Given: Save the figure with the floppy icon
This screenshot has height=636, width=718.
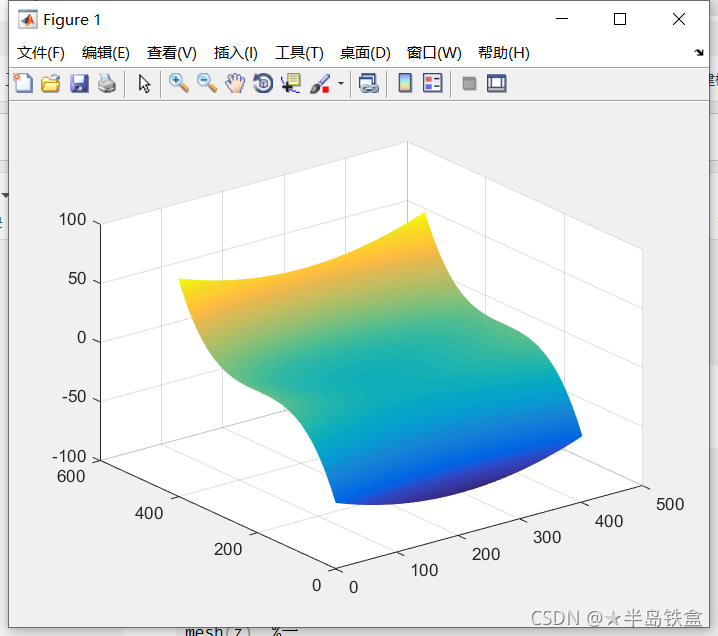Looking at the screenshot, I should (x=79, y=84).
